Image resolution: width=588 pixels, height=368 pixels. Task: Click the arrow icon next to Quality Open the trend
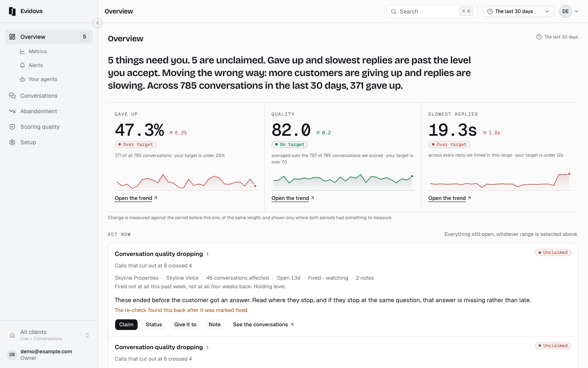(312, 198)
